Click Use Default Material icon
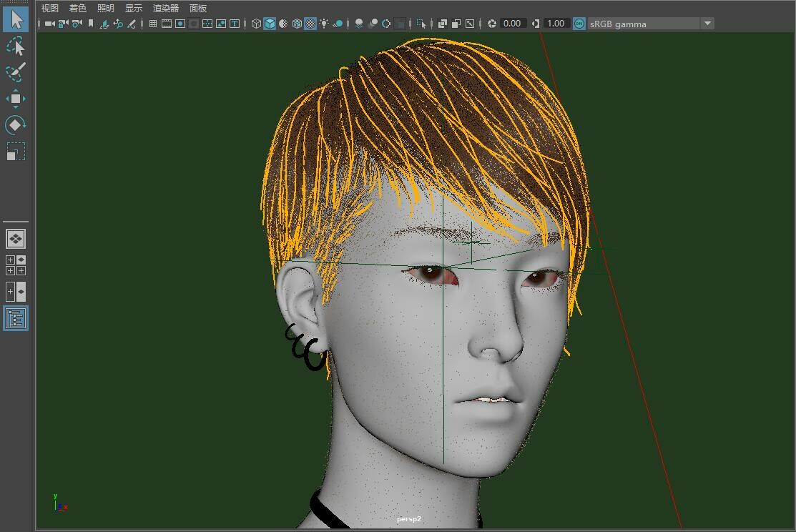This screenshot has width=796, height=532. tap(283, 24)
